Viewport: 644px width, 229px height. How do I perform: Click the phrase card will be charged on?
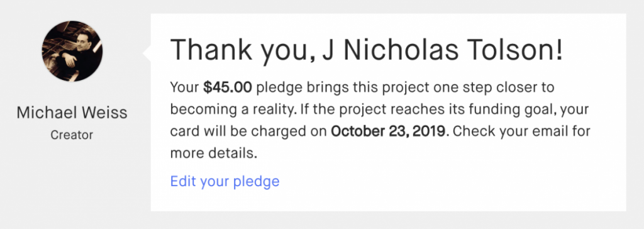tap(248, 132)
